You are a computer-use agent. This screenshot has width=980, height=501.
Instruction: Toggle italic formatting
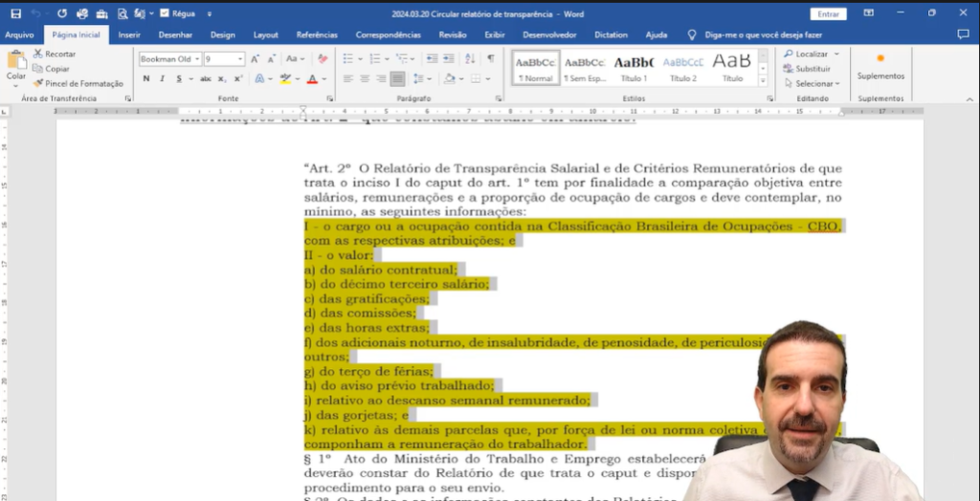click(x=163, y=79)
